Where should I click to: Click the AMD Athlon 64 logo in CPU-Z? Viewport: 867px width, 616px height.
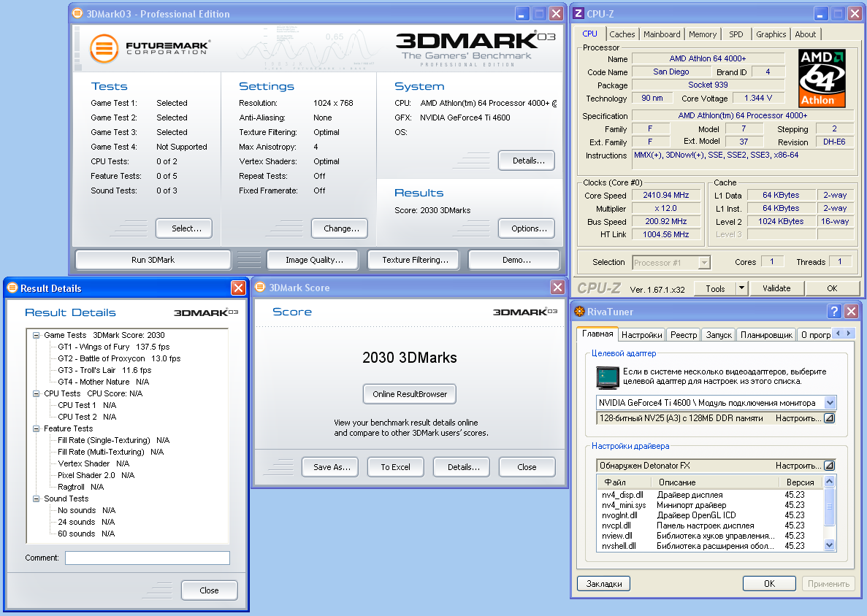(x=822, y=78)
